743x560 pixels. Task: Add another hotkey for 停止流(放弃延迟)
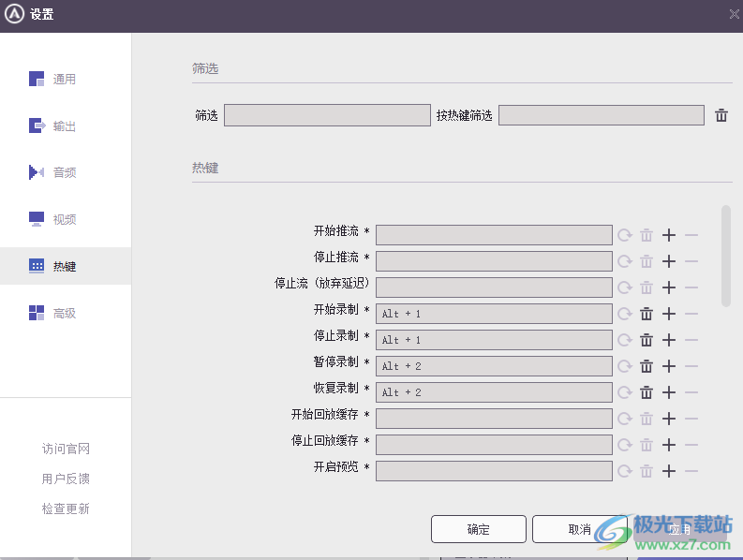669,287
